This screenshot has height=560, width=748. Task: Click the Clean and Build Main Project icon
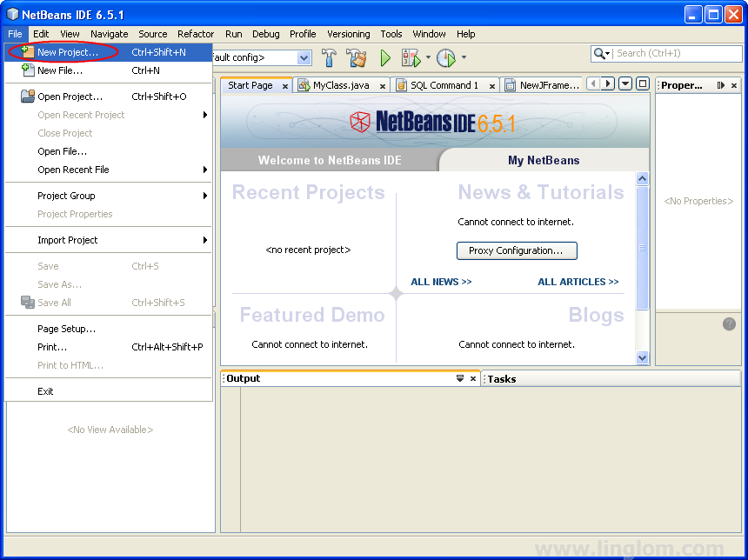(x=357, y=57)
